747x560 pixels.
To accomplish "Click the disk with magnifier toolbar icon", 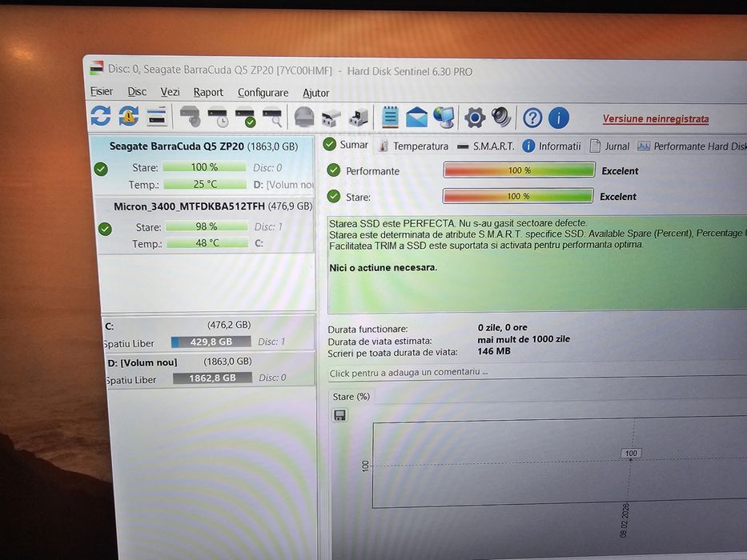I will click(x=272, y=118).
